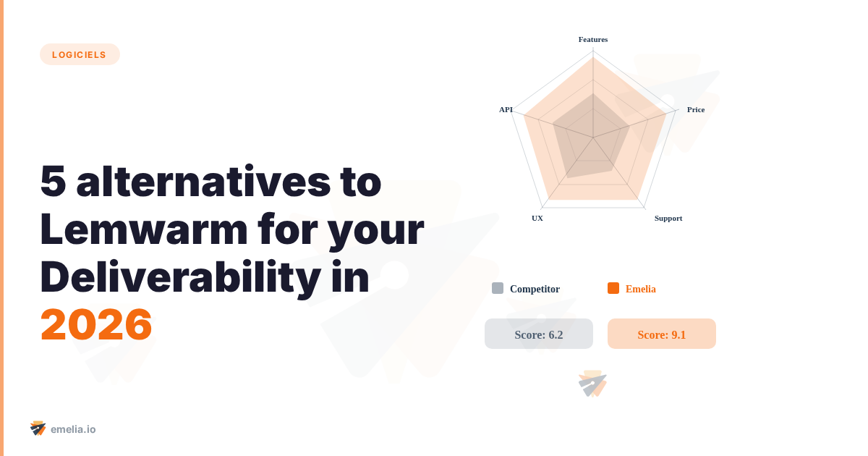Open the emelia.io brand link
Viewport: 868px width, 456px height.
(73, 429)
